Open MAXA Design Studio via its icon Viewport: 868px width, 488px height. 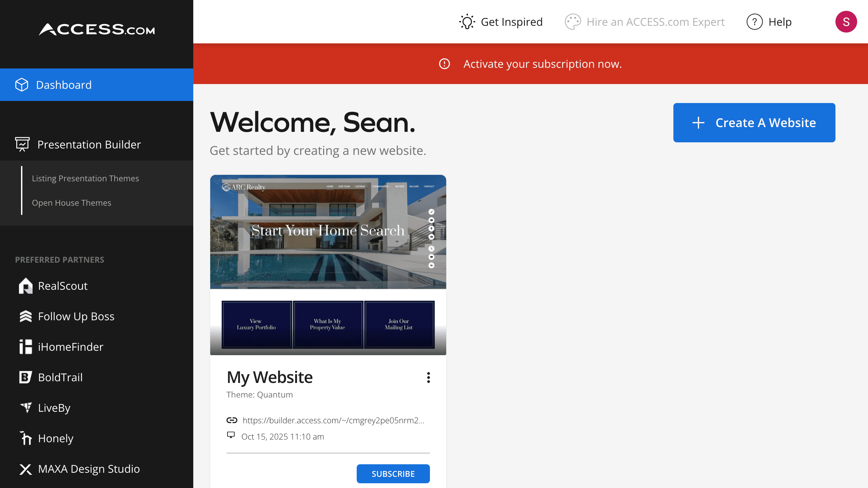point(25,469)
